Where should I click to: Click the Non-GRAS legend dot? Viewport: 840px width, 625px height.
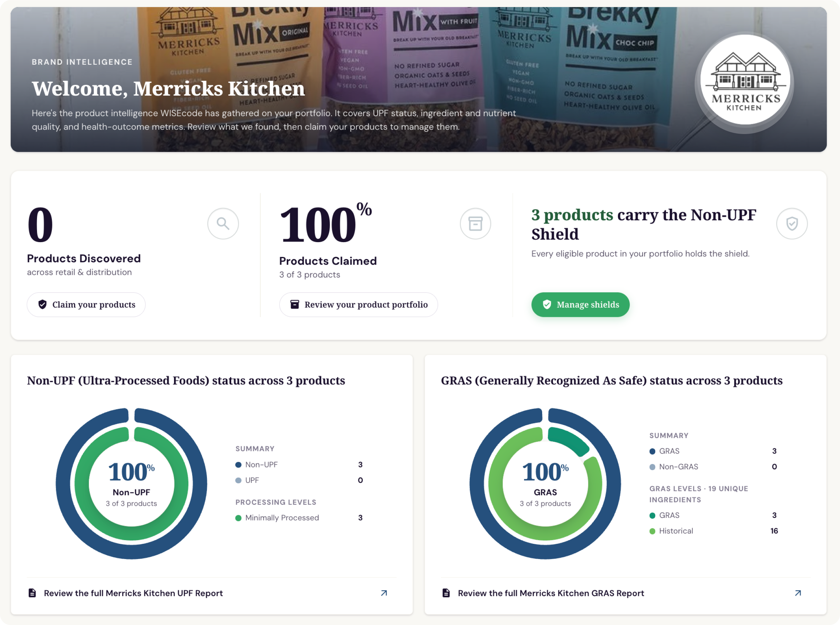point(652,467)
